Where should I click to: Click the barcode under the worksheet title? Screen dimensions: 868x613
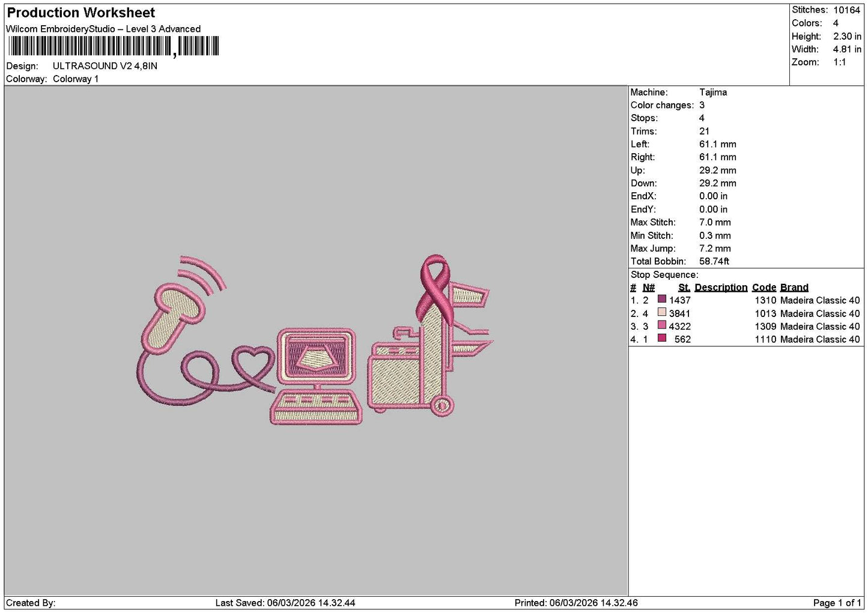point(114,46)
